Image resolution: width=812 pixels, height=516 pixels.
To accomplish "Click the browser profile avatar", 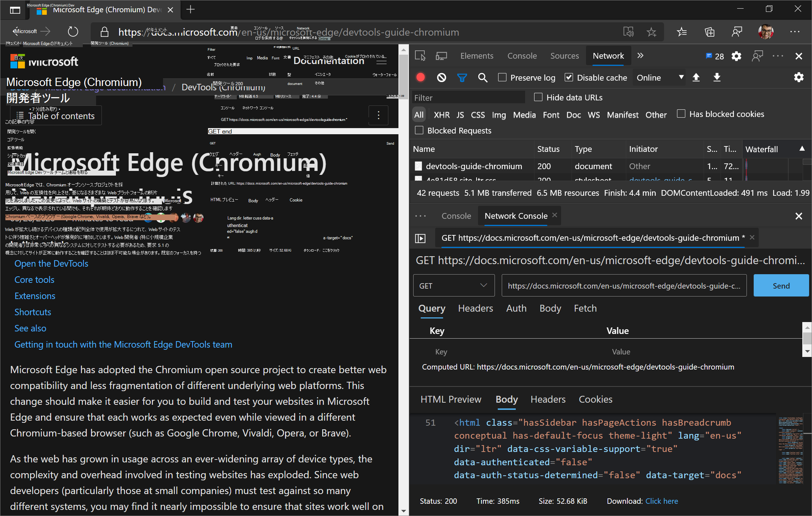I will (766, 32).
